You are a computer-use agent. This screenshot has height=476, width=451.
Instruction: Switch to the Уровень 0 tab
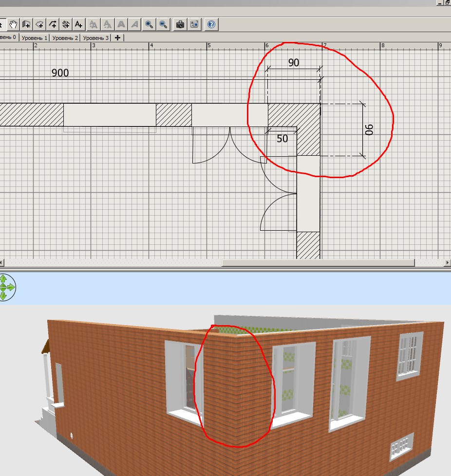pos(8,37)
